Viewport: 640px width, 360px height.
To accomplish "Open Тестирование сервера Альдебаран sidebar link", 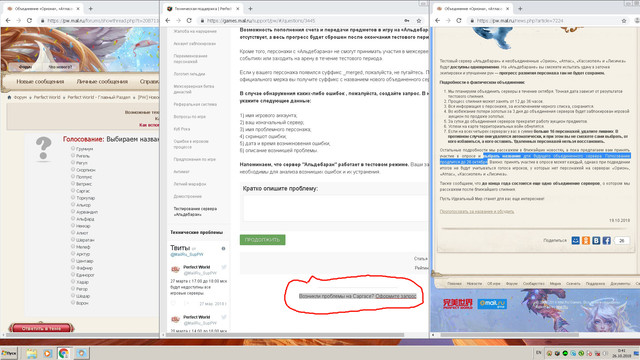I will click(195, 211).
